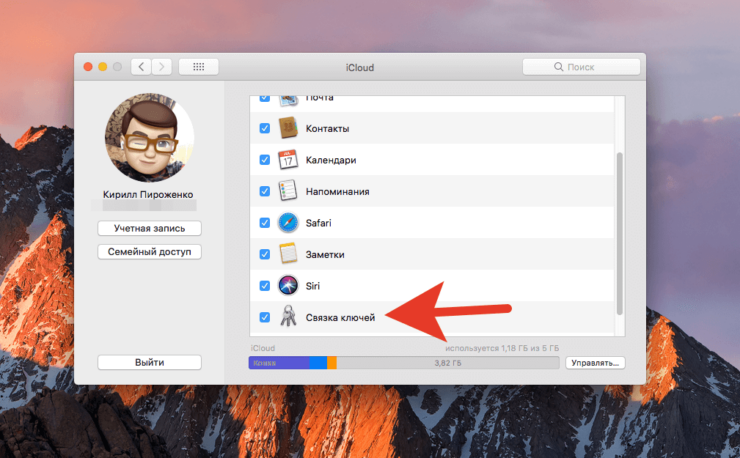This screenshot has width=740, height=458.
Task: Click the Safari compass icon
Action: coord(288,222)
